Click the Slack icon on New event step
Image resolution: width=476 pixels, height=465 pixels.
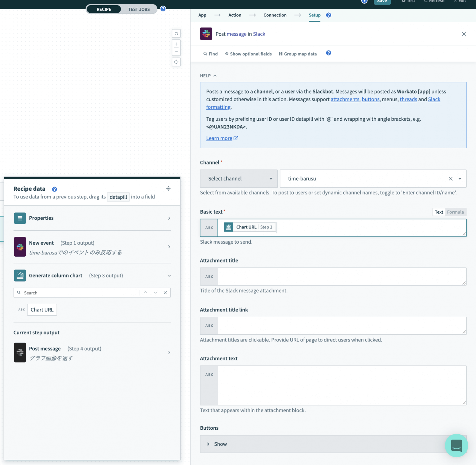(20, 247)
